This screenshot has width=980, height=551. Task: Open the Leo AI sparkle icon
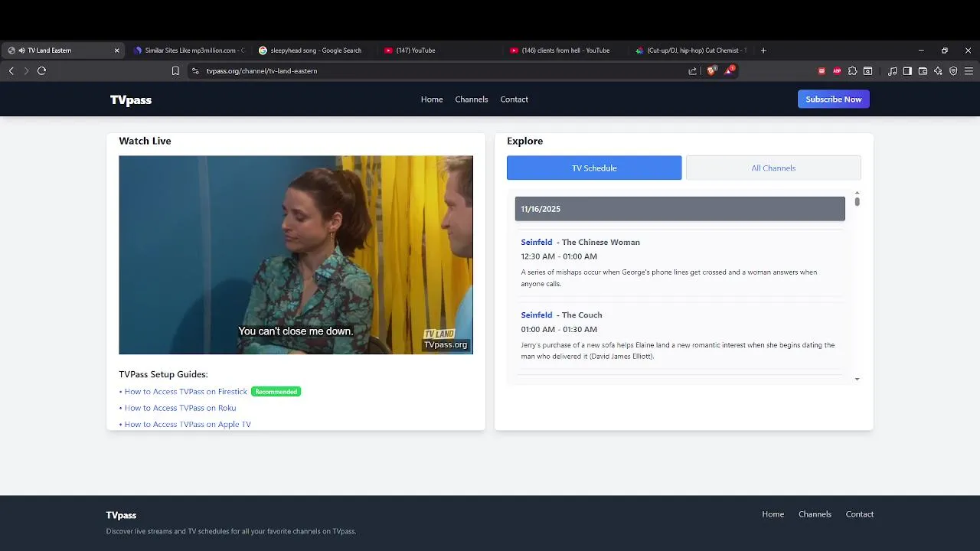[938, 70]
